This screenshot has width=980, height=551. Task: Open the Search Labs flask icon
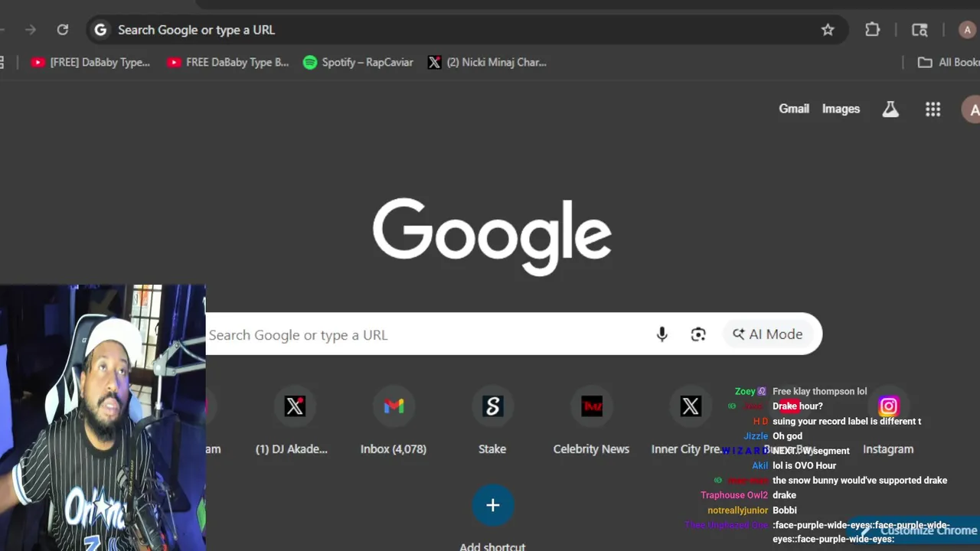click(890, 109)
